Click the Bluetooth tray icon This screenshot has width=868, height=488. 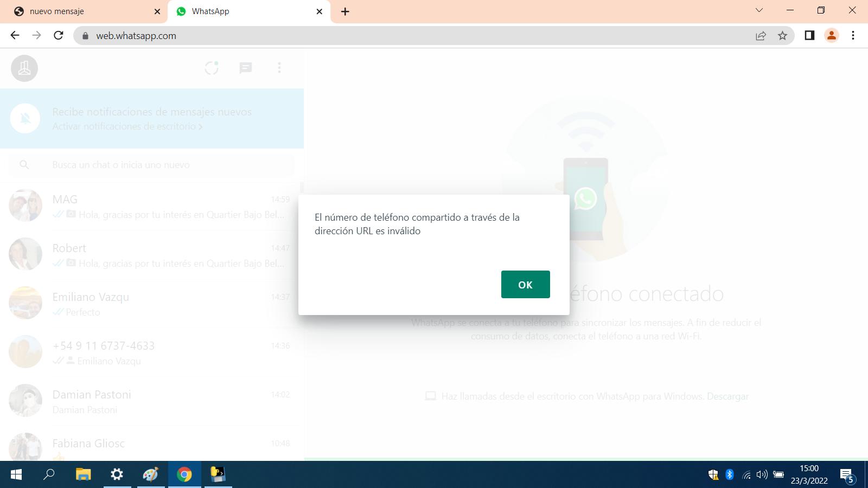pos(730,474)
